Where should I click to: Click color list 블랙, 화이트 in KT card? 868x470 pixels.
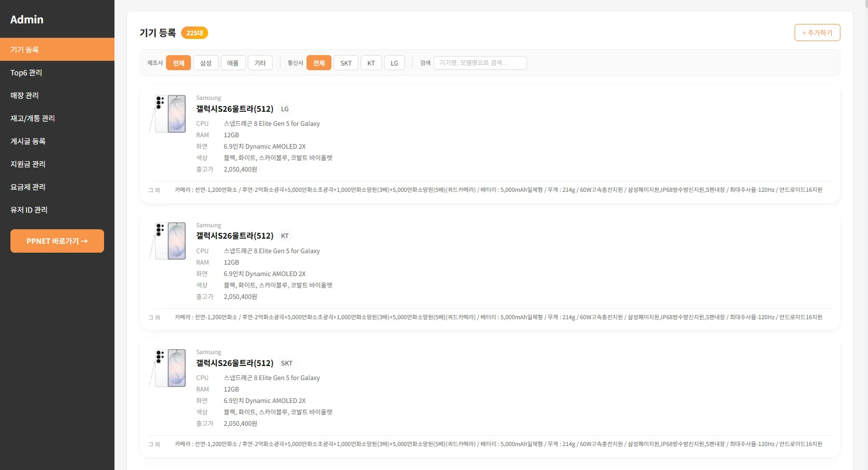[x=278, y=285]
